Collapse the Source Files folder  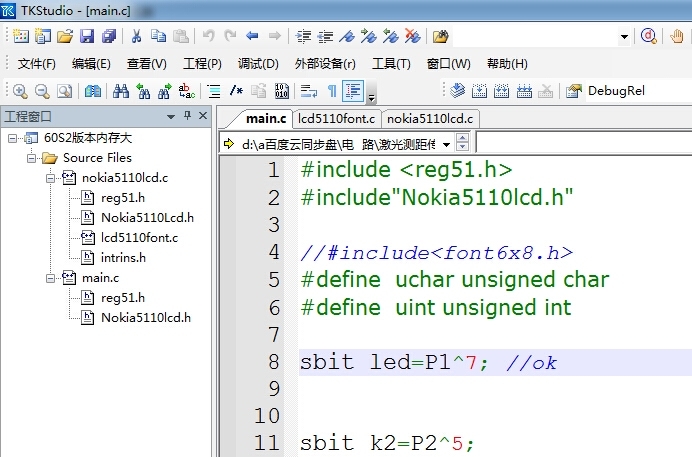(31, 158)
